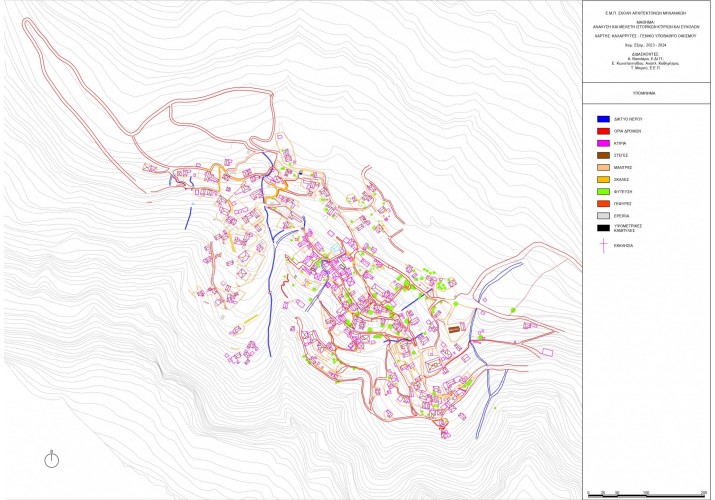The height and width of the screenshot is (500, 715).
Task: Click the peach ΜΑΝΤΡΕΣ legend swatch
Action: 603,168
